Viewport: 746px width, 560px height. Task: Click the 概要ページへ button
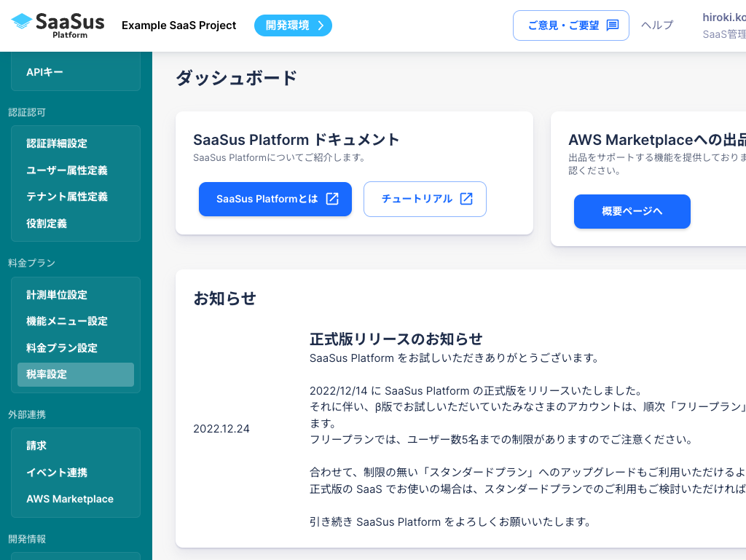click(632, 211)
